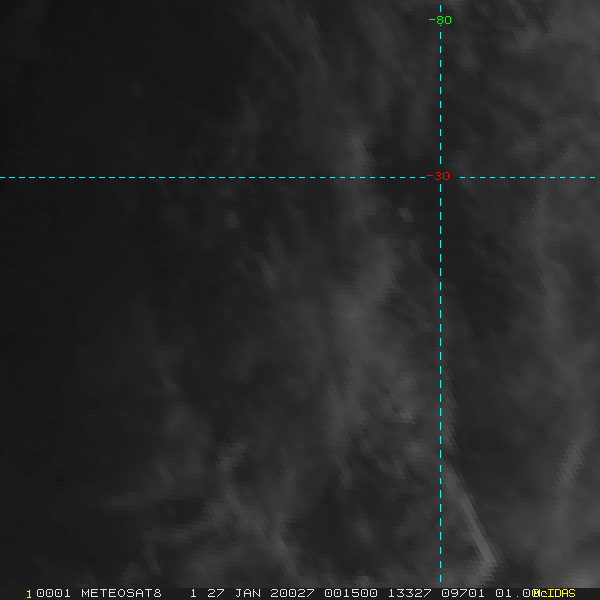Click the 0001 value in status line
This screenshot has width=600, height=600.
(x=53, y=593)
